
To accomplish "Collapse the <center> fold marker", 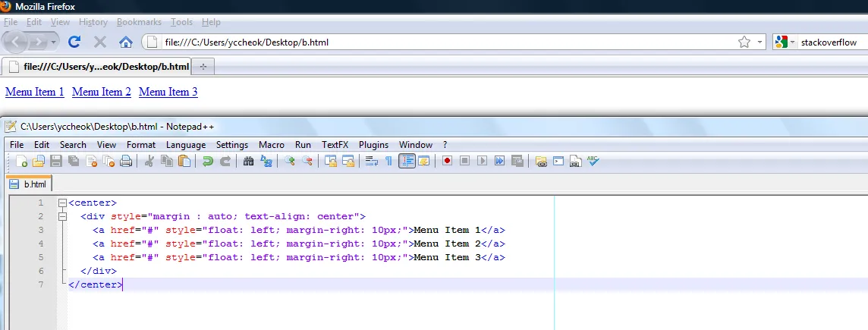I will click(x=62, y=203).
